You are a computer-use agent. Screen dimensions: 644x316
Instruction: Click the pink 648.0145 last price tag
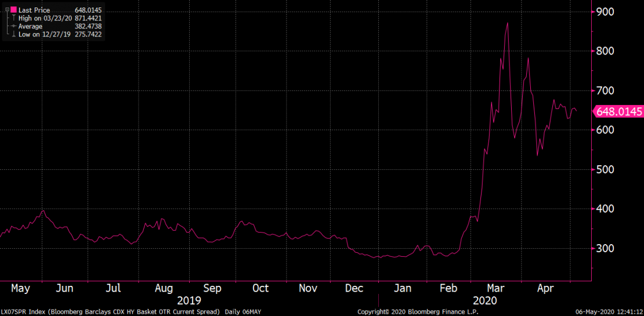click(618, 112)
